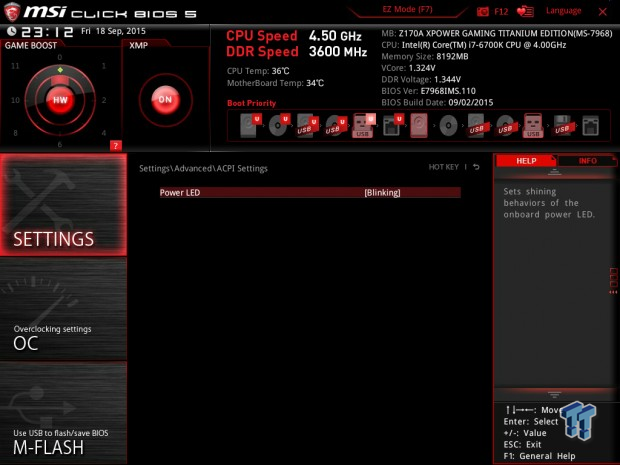
Task: Click the F1: General Help hint
Action: click(x=539, y=456)
